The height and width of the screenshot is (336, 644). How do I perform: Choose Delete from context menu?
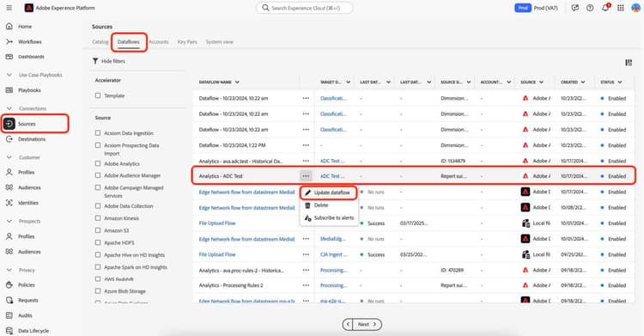click(328, 205)
